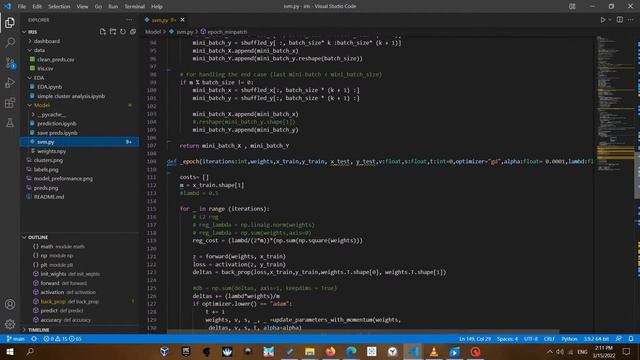
Task: Click Model in the breadcrumb path
Action: click(x=153, y=32)
